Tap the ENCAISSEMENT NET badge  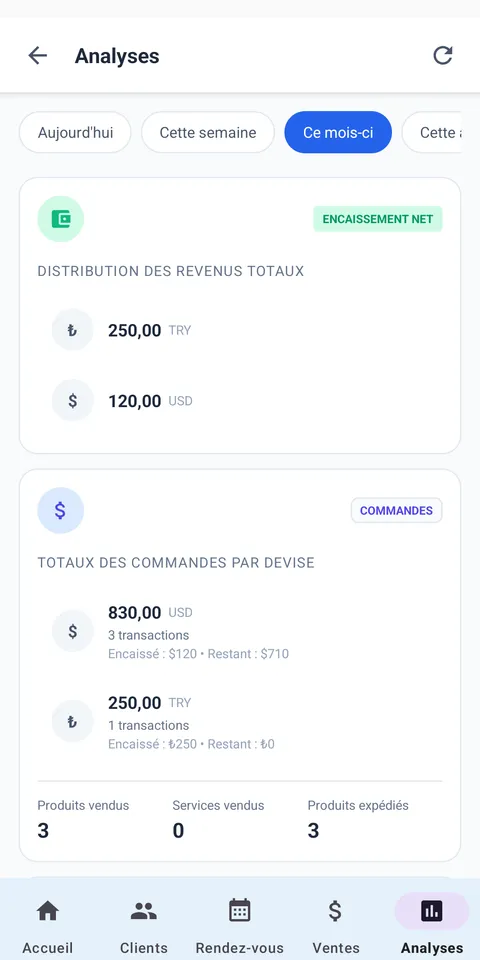click(378, 219)
